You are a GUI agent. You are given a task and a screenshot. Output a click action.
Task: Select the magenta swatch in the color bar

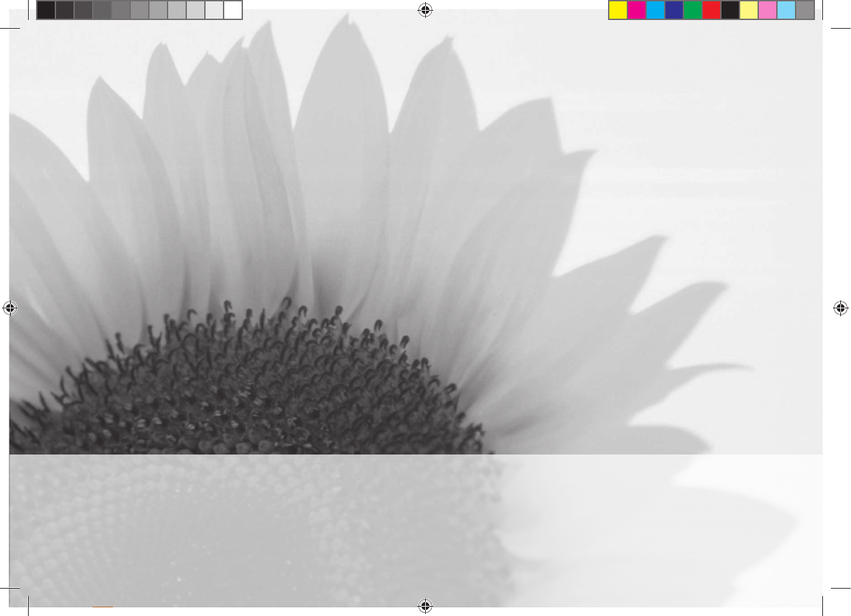pyautogui.click(x=637, y=10)
